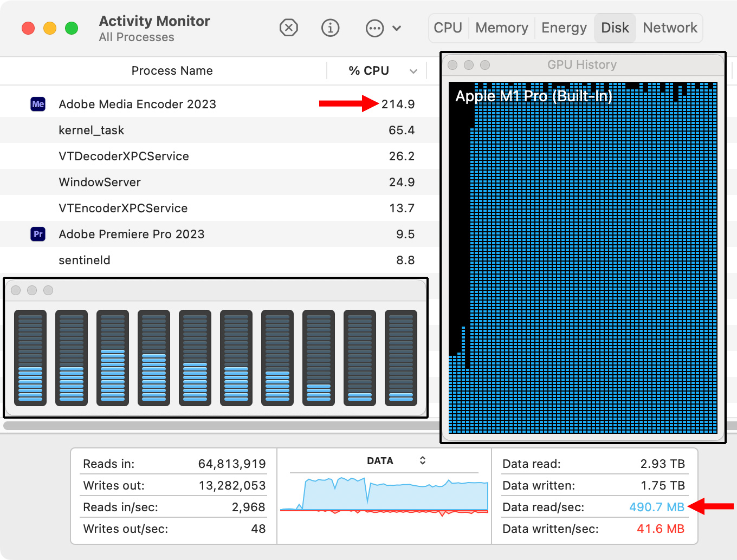
Task: Click the Apple M1 Pro (Built-In) GPU graph
Action: click(583, 258)
